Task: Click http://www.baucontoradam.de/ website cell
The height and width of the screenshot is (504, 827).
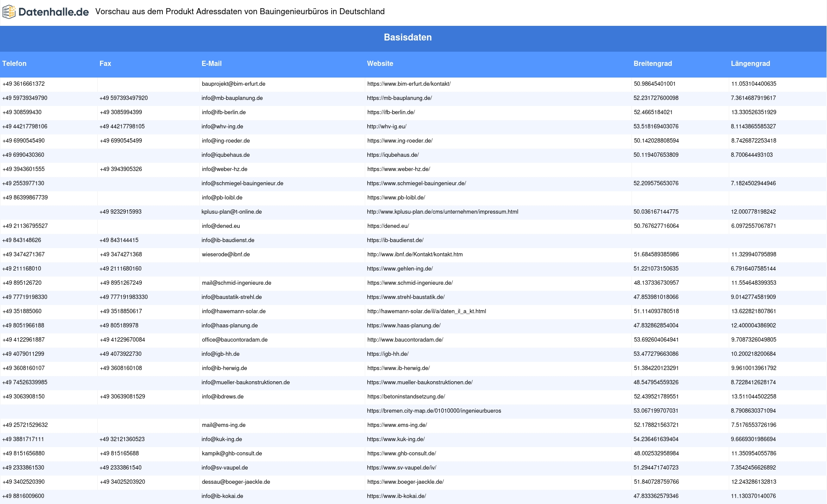Action: pos(405,340)
